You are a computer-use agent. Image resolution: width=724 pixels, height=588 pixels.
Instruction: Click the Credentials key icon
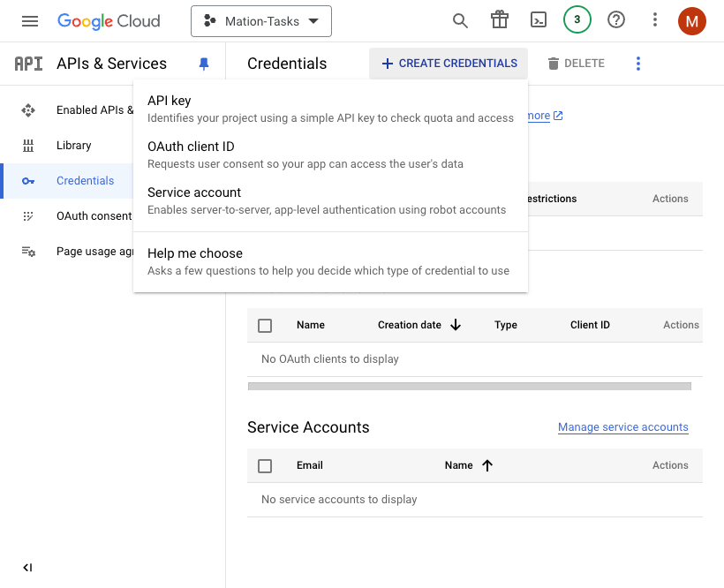pos(28,181)
